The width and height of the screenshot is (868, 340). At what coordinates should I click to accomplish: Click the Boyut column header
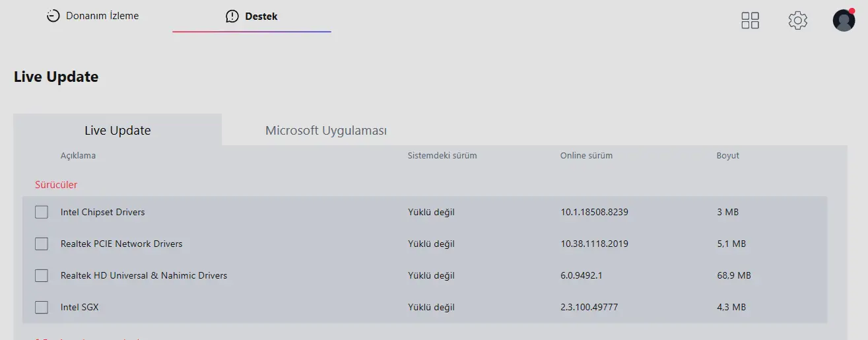(x=728, y=156)
